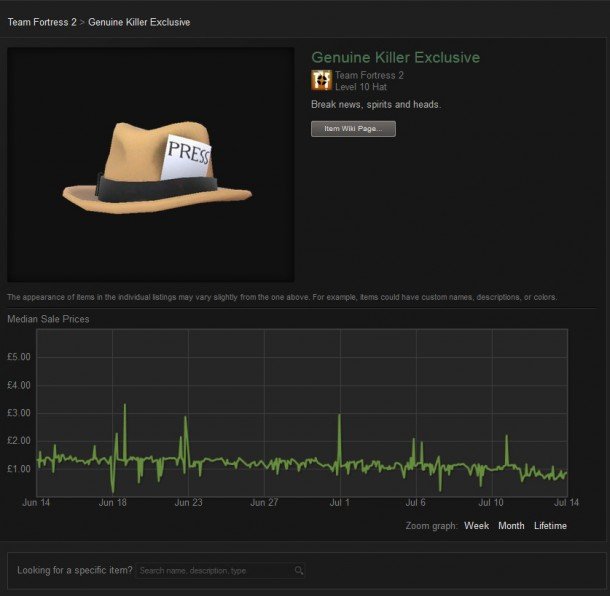Click Genuine Killer Exclusive breadcrumb text
Screen dimensions: 610x596
tap(139, 22)
